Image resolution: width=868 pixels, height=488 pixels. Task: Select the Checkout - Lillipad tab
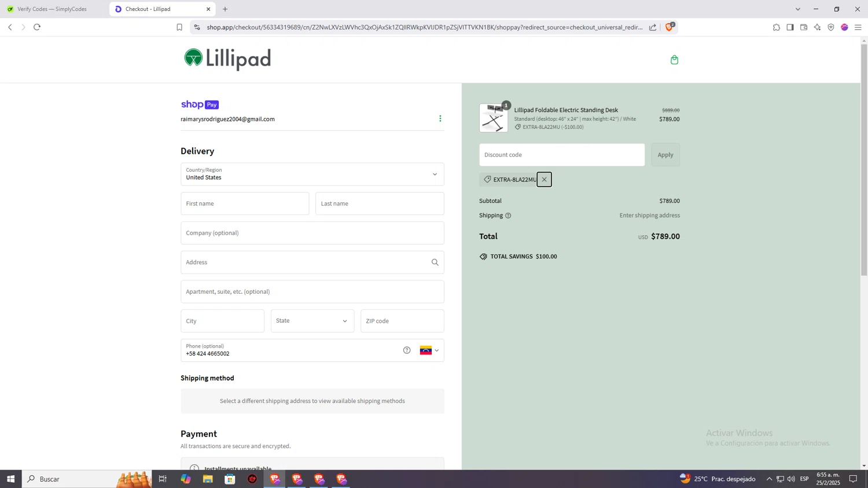162,9
